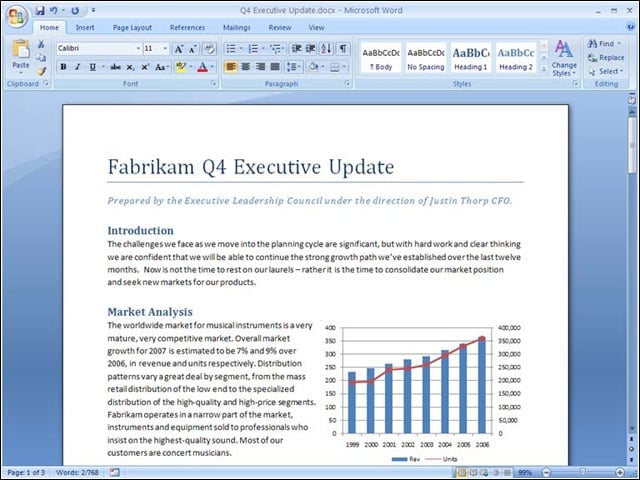Center align the text
The width and height of the screenshot is (640, 480).
[x=245, y=67]
